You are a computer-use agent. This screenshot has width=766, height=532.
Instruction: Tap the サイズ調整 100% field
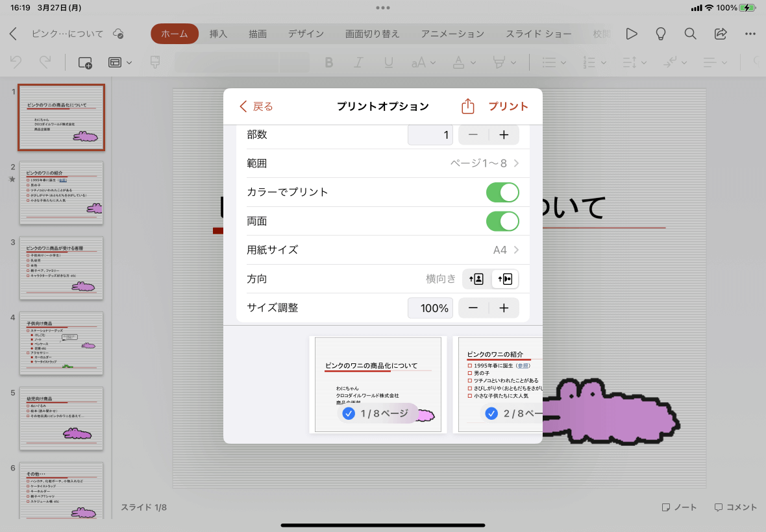(x=430, y=308)
